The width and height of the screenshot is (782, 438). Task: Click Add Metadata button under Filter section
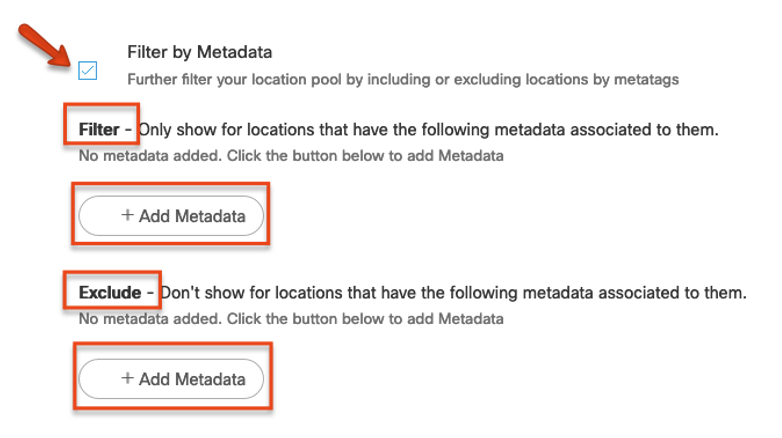coord(170,215)
